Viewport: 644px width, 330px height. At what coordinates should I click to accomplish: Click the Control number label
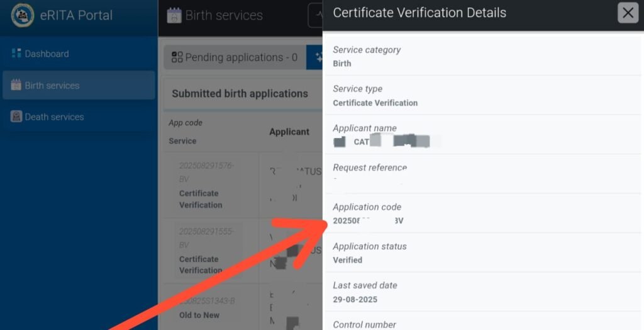364,325
